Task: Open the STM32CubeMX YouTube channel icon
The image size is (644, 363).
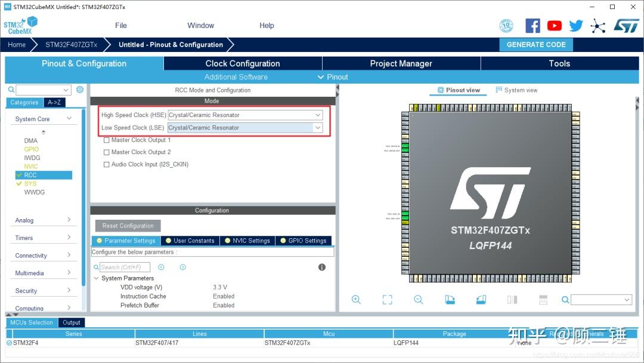Action: point(554,25)
